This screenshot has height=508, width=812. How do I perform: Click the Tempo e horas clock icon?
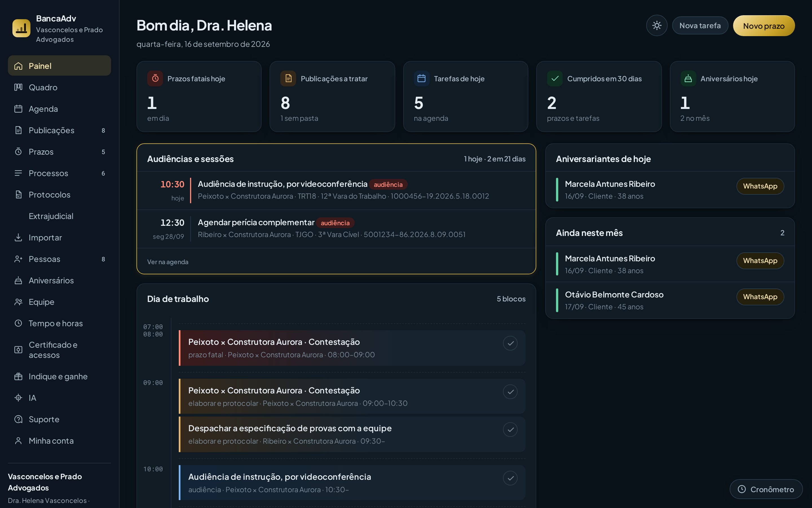click(18, 323)
